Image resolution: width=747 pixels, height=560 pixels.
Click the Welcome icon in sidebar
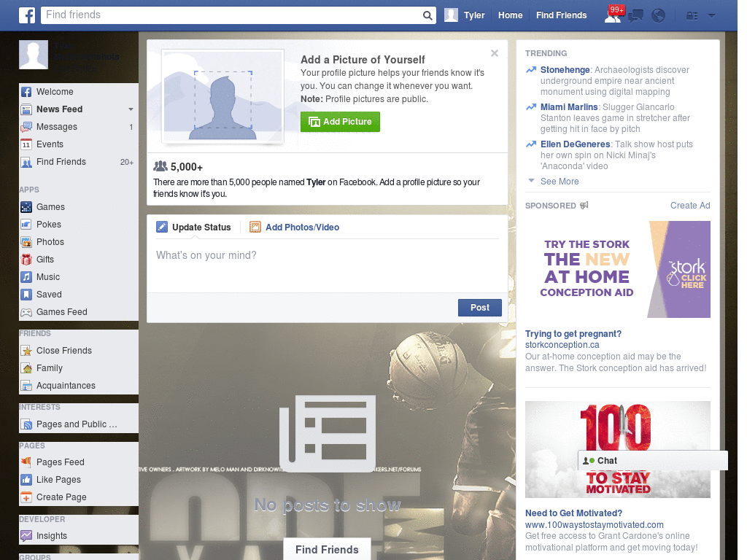pyautogui.click(x=26, y=92)
